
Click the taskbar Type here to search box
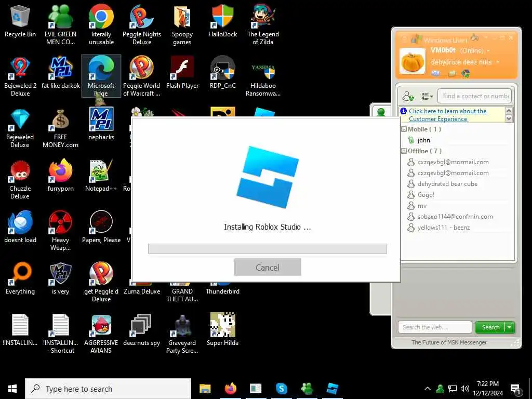(x=108, y=389)
